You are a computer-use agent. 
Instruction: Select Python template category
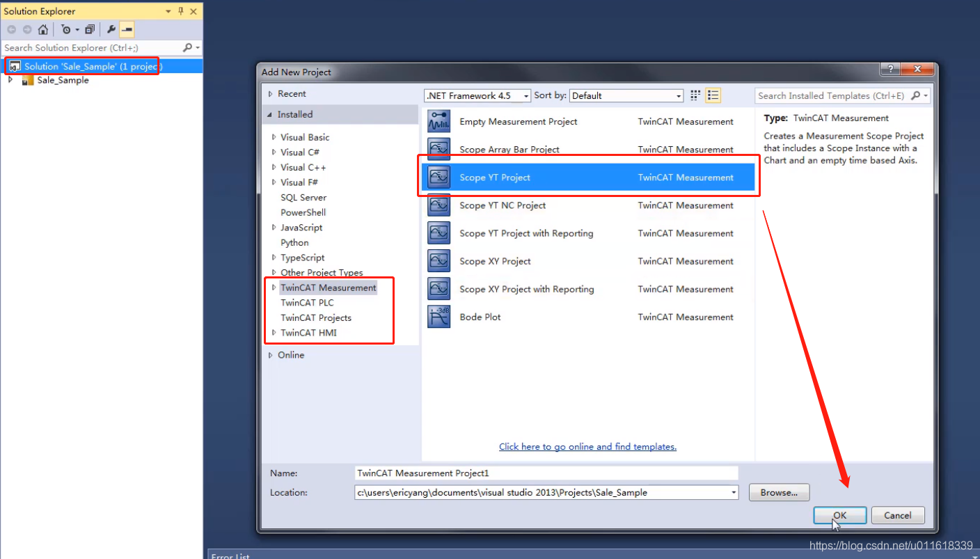[x=294, y=243]
